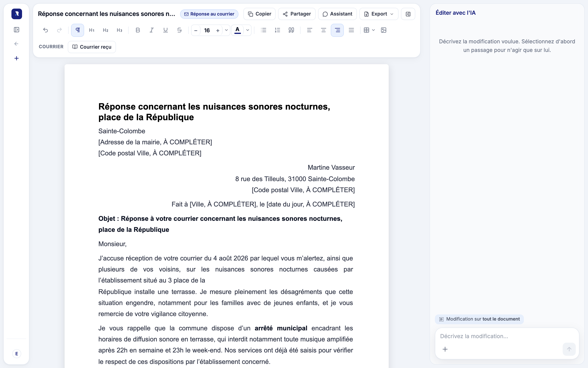This screenshot has height=368, width=588.
Task: Apply Heading 3 style
Action: pos(119,30)
